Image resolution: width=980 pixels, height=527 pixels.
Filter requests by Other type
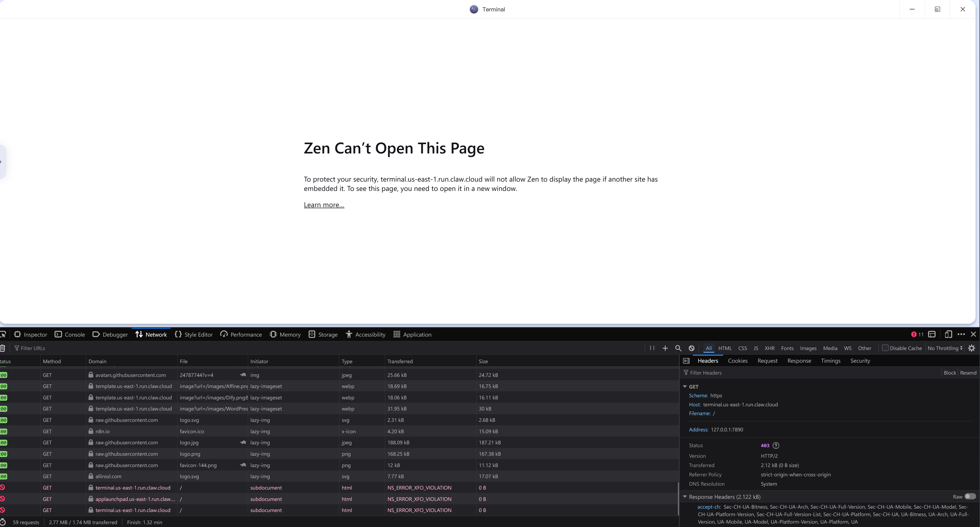[x=864, y=348]
